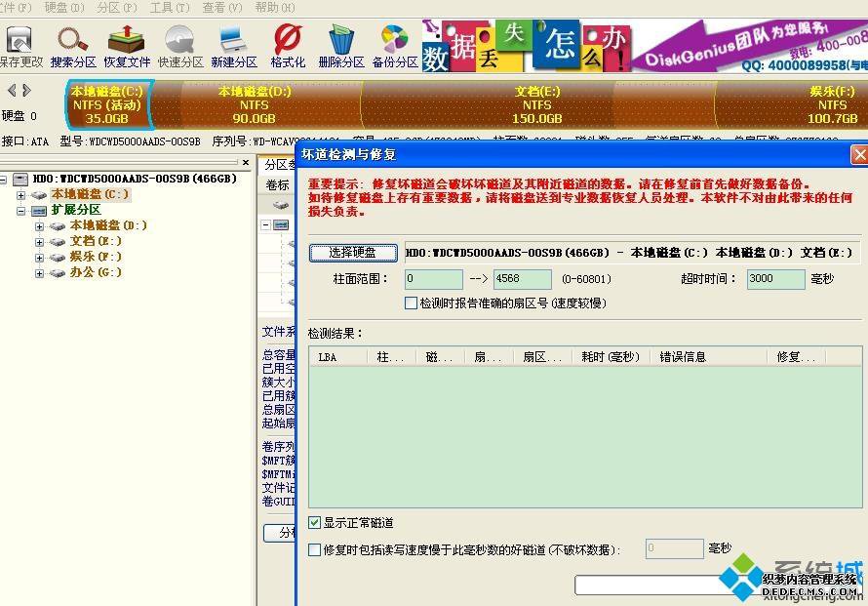
Task: Select 办公(G:) in the disk tree
Action: (x=96, y=272)
